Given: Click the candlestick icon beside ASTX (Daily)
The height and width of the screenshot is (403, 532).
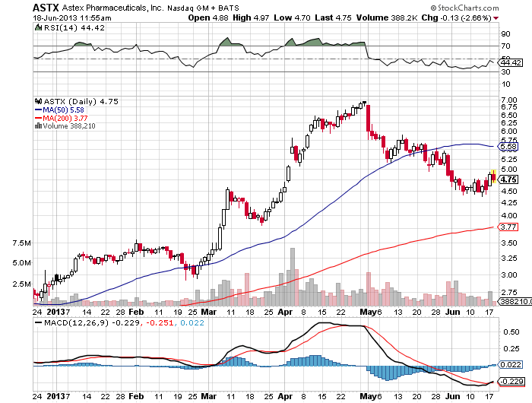Looking at the screenshot, I should 38,101.
